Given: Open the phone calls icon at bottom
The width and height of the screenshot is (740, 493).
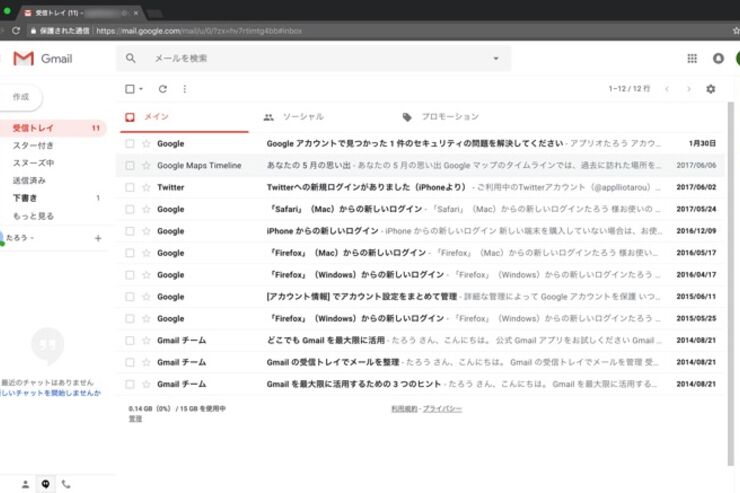Looking at the screenshot, I should click(x=66, y=484).
